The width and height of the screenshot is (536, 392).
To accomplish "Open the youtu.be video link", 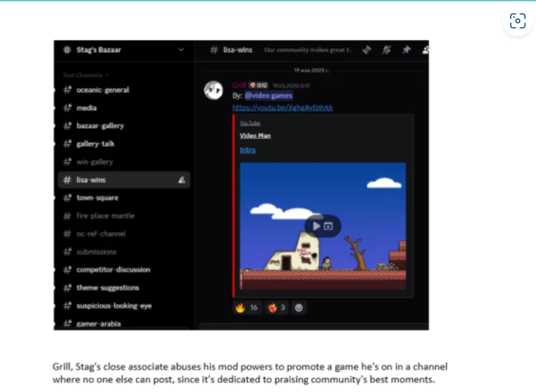I will tap(283, 107).
